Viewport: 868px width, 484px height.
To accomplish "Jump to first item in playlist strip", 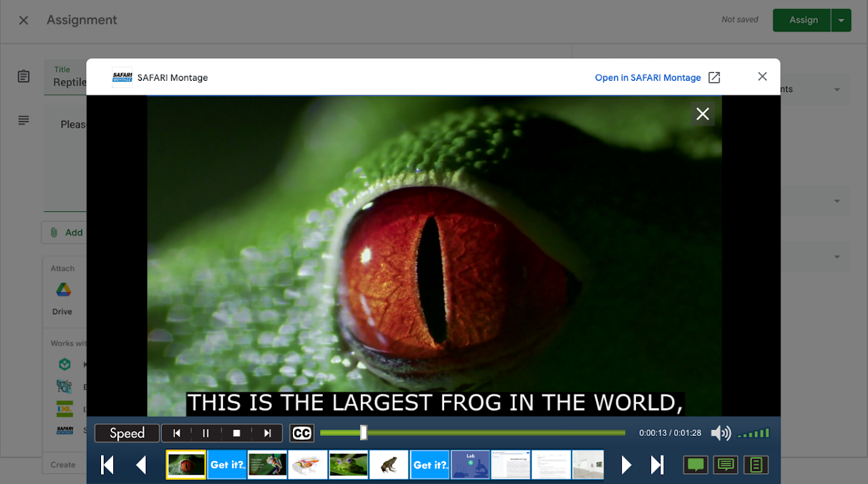I will coord(107,465).
